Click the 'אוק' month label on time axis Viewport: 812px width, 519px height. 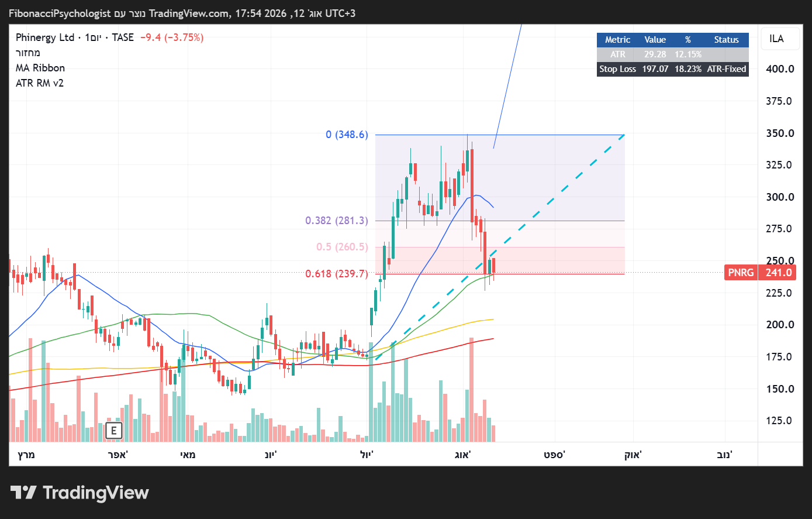(x=633, y=455)
